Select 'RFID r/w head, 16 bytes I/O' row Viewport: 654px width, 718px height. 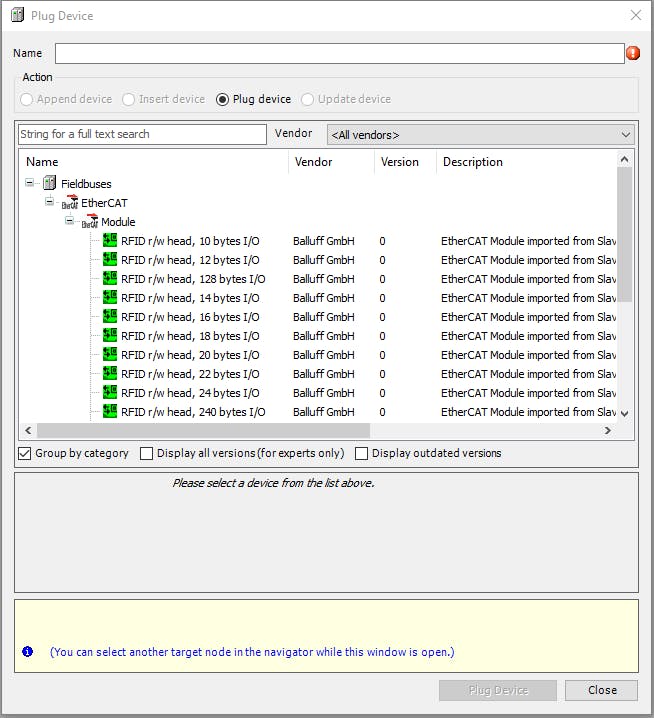click(x=318, y=317)
